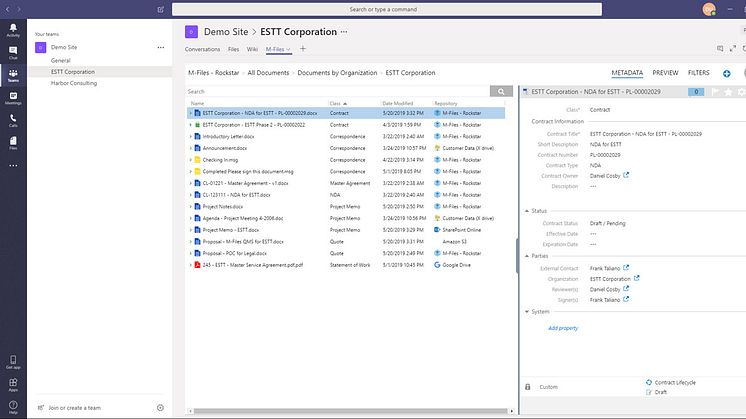Open the Chat section in sidebar
The width and height of the screenshot is (746, 419).
click(x=13, y=52)
